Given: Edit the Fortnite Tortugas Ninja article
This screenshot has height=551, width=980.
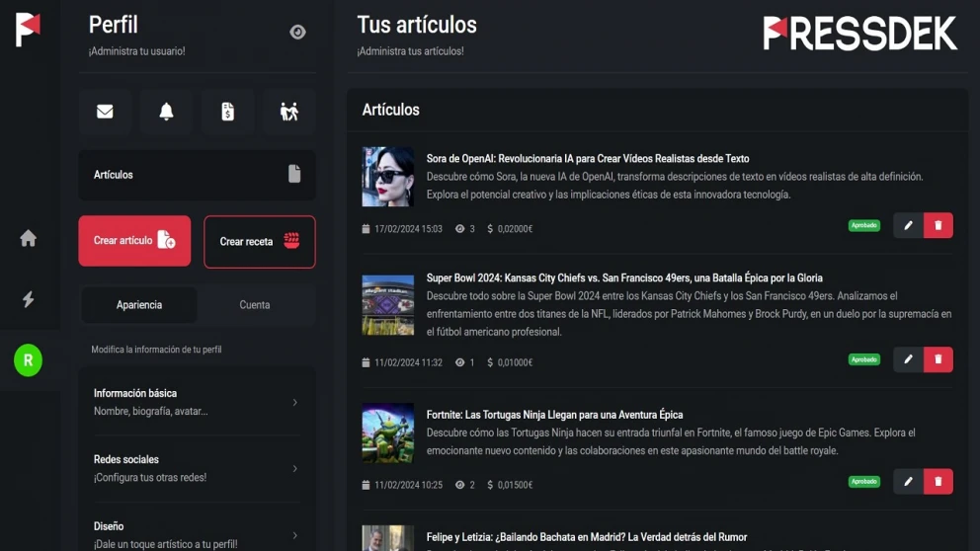Looking at the screenshot, I should tap(908, 482).
